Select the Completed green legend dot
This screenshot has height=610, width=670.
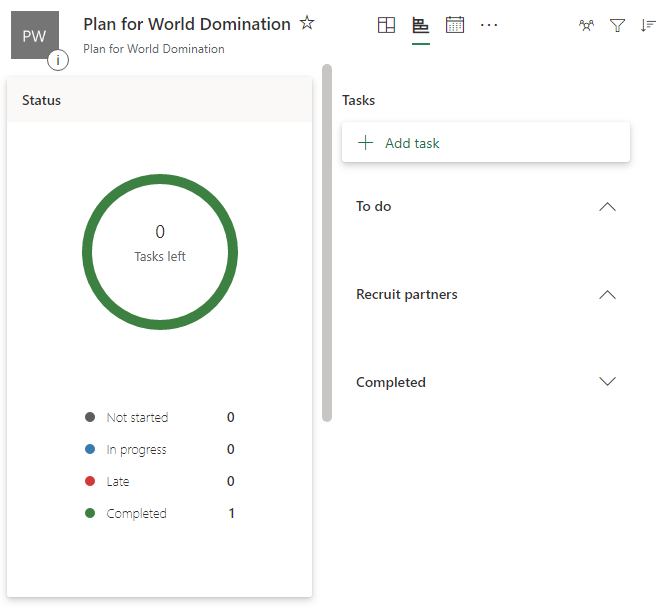90,514
